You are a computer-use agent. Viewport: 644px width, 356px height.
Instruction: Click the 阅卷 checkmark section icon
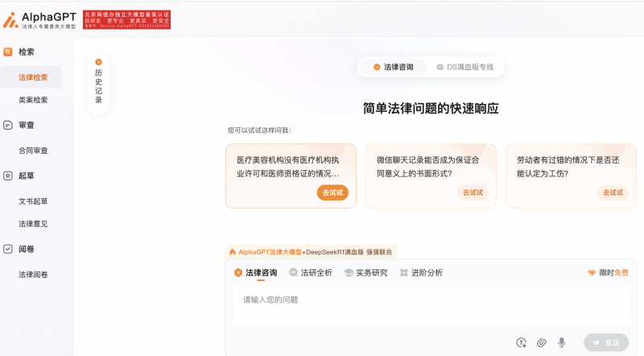[8, 250]
